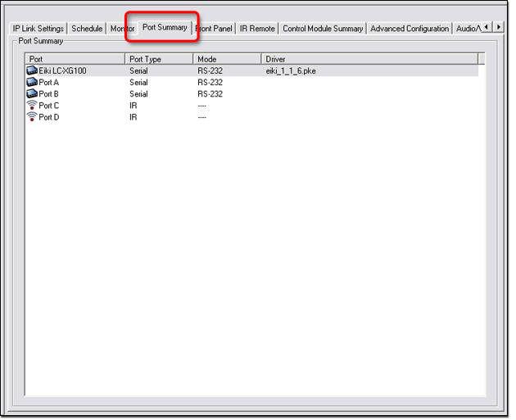Click the serial port icon beside Eiki LC-XG100
This screenshot has width=516, height=420.
[x=32, y=71]
